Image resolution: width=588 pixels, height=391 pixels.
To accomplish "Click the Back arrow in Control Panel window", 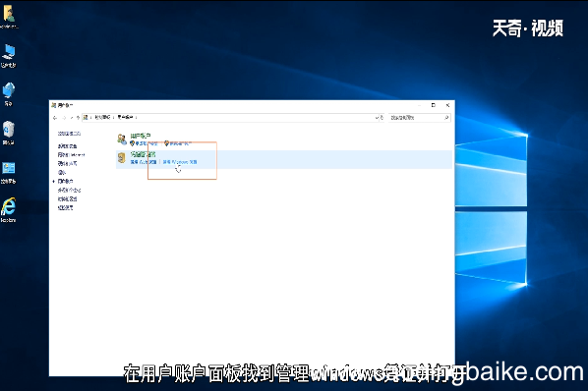I will point(55,118).
